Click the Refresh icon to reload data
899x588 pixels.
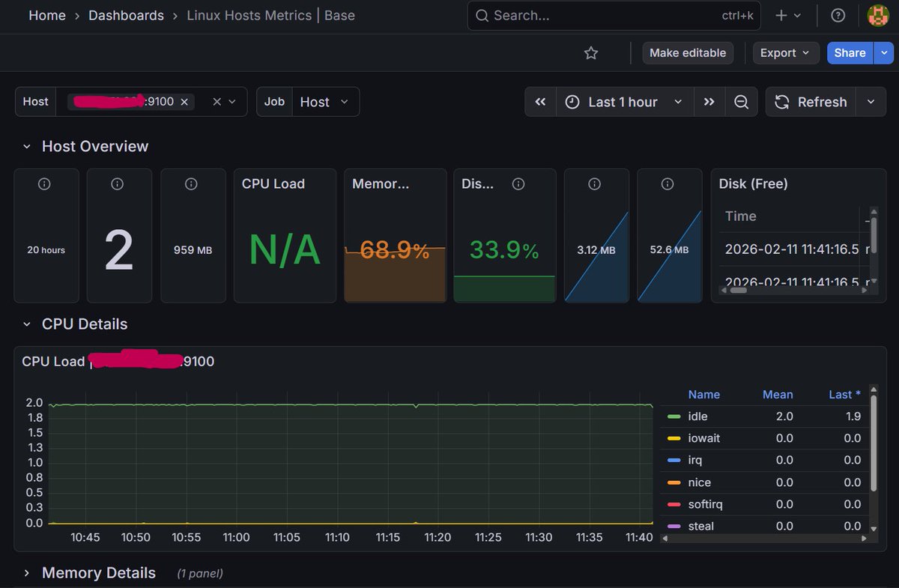(x=781, y=102)
